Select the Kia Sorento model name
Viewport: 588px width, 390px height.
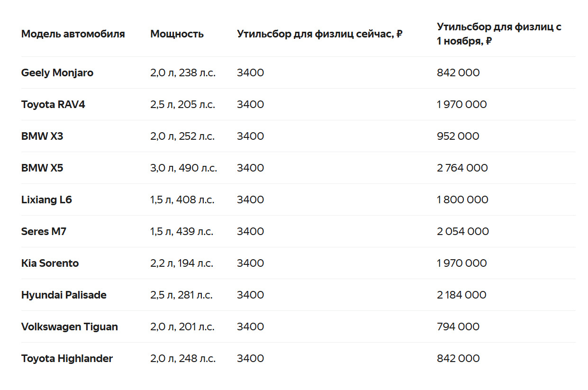click(x=50, y=263)
